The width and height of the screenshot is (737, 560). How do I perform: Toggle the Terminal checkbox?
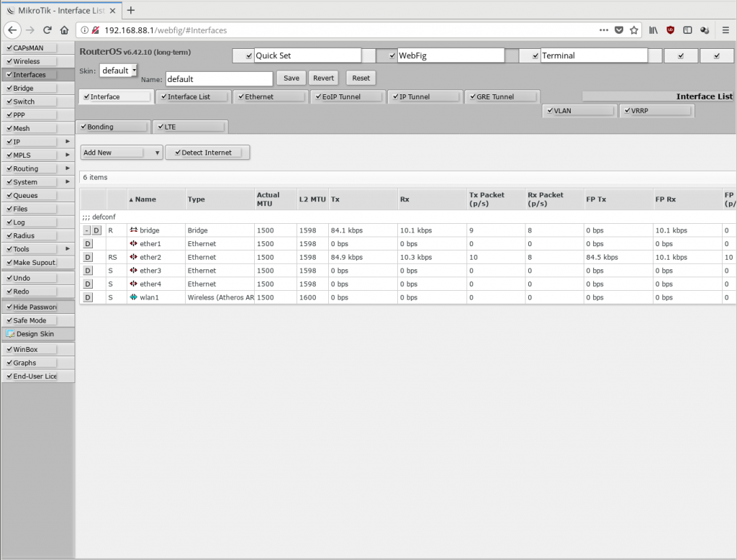(x=535, y=55)
